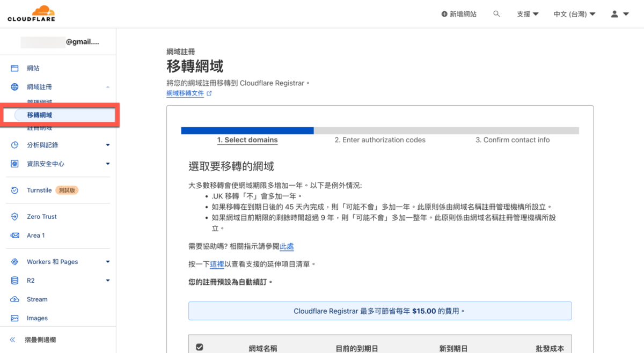Click the 分析與記錄 pie chart icon
The height and width of the screenshot is (353, 644).
pyautogui.click(x=15, y=145)
